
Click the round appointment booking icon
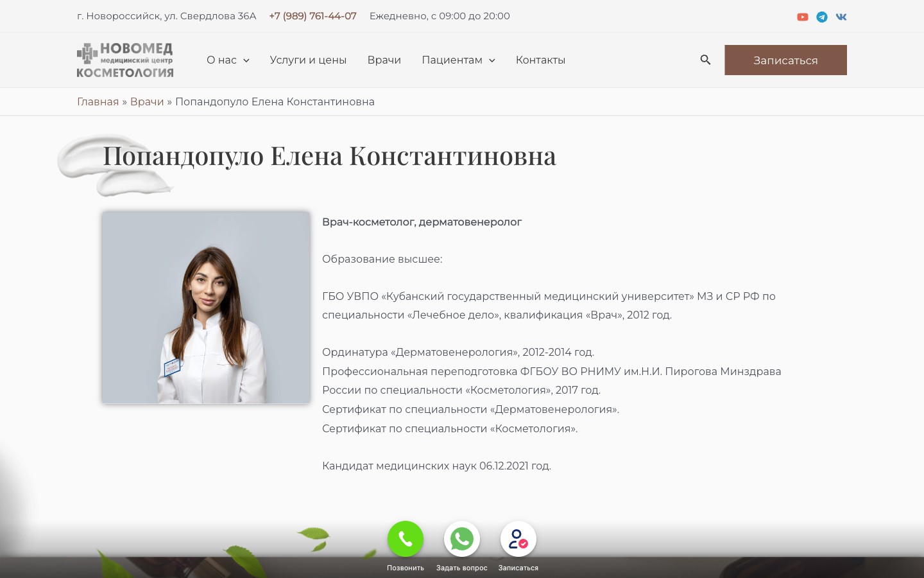[x=518, y=539]
